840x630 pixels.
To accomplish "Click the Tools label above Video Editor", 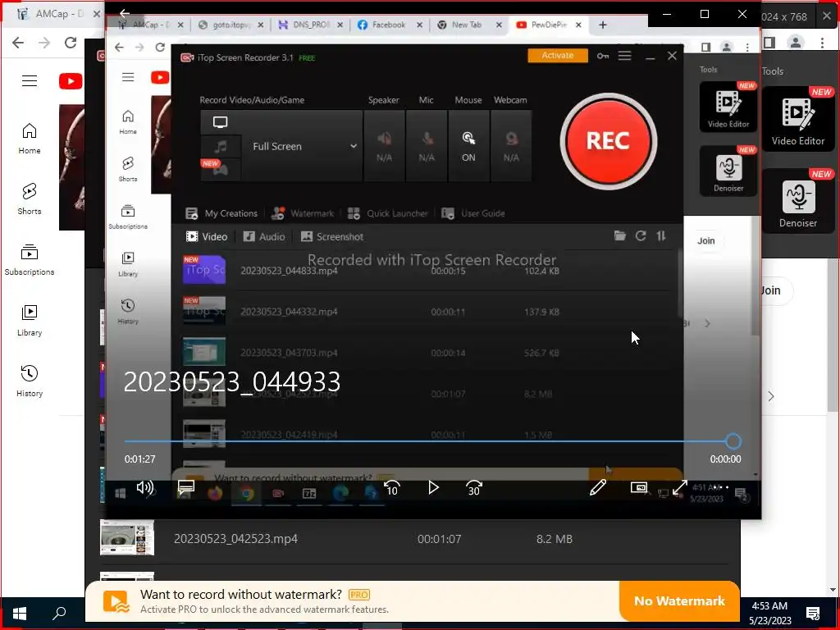I will [x=773, y=71].
